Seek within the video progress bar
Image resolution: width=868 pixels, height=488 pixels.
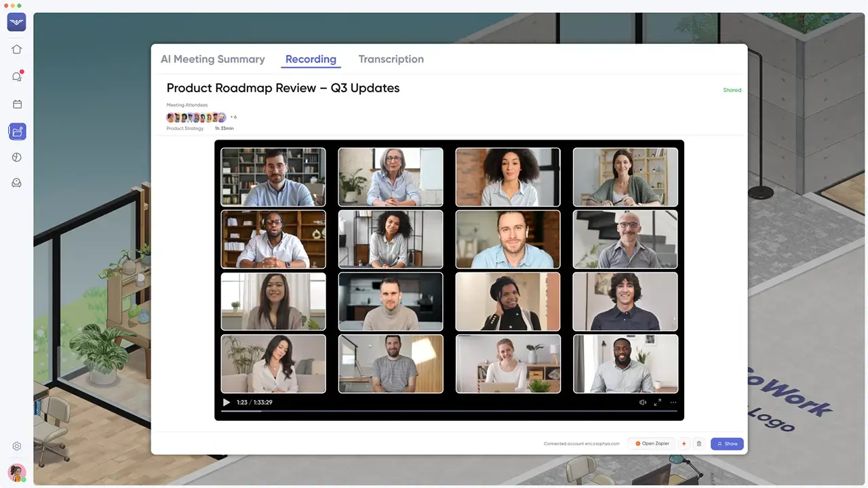449,411
